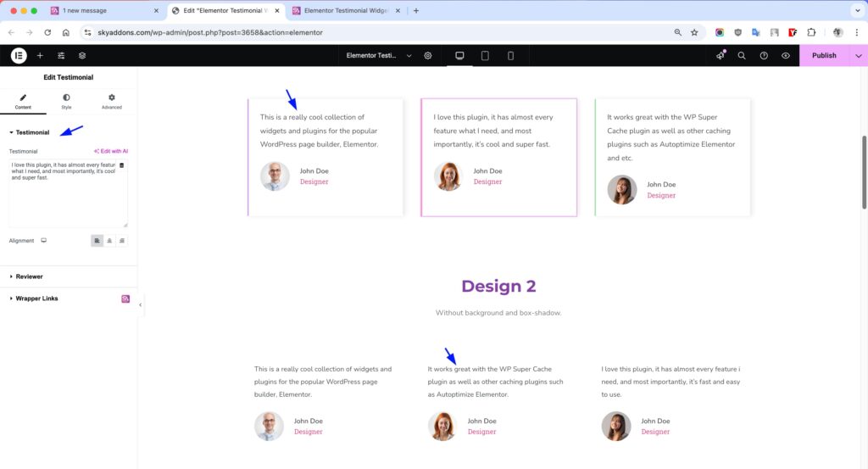Click the Design 2 heading
Image resolution: width=868 pixels, height=469 pixels.
(x=498, y=287)
